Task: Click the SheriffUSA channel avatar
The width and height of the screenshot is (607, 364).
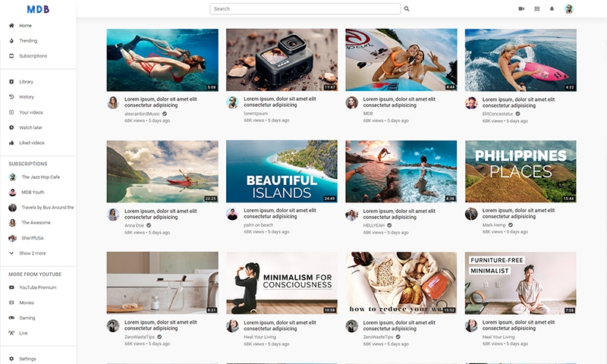Action: (12, 238)
